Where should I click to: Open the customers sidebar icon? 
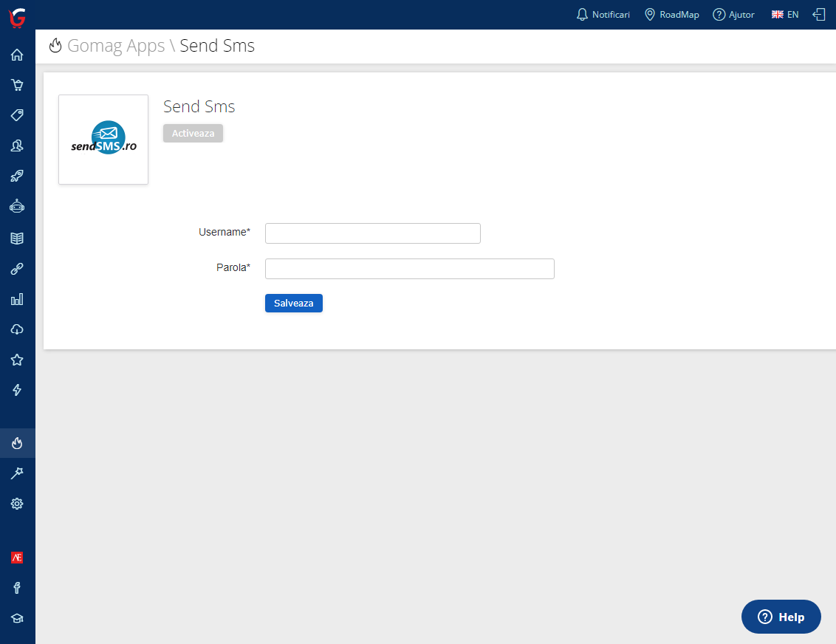coord(17,145)
